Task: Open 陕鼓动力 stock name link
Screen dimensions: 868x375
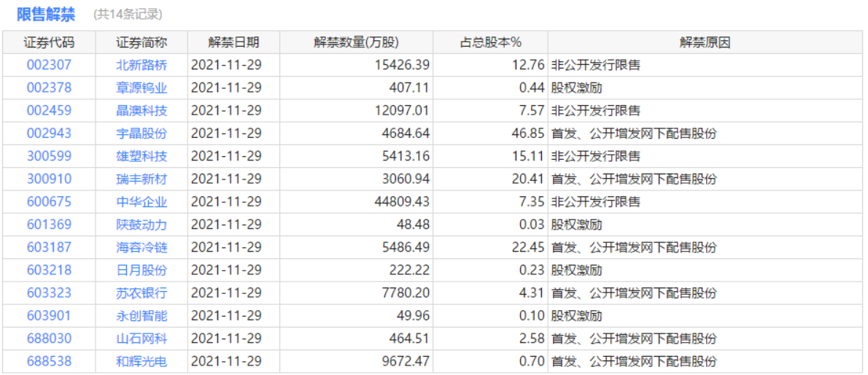Action: click(142, 225)
